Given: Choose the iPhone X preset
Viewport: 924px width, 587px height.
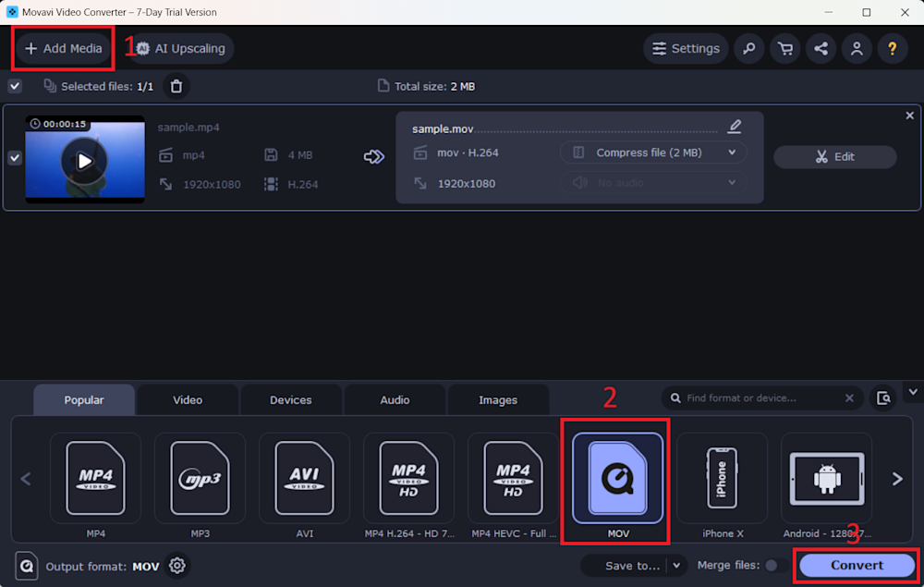Looking at the screenshot, I should (722, 478).
